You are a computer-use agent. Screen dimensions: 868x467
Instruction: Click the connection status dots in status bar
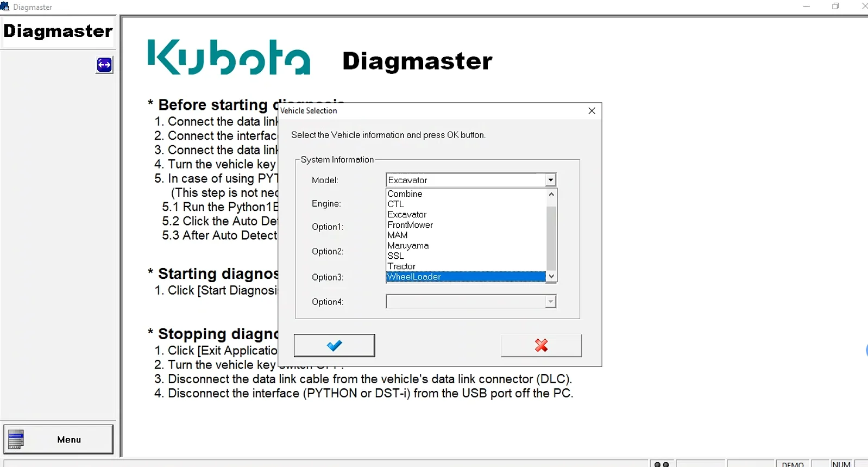662,464
